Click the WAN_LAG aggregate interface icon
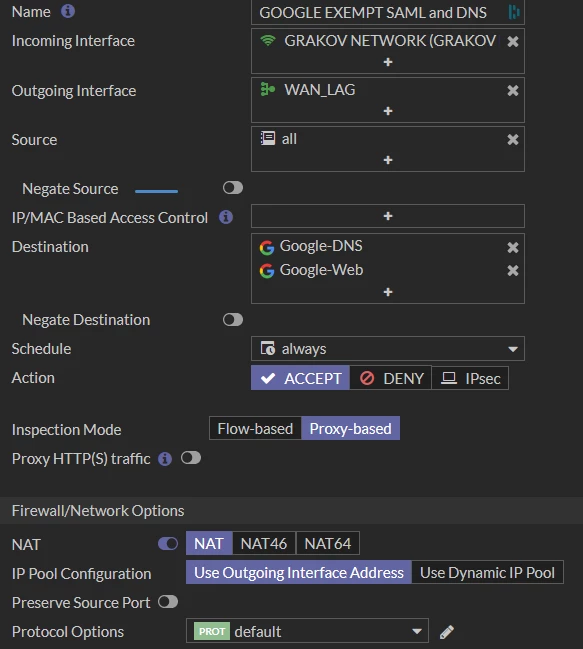Screen dimensions: 583x649 click(267, 89)
